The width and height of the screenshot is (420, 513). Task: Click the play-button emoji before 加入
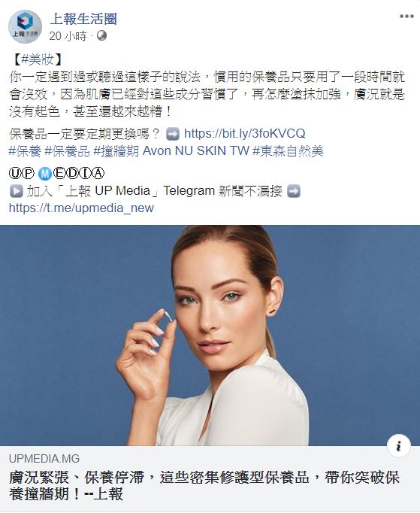tap(16, 191)
